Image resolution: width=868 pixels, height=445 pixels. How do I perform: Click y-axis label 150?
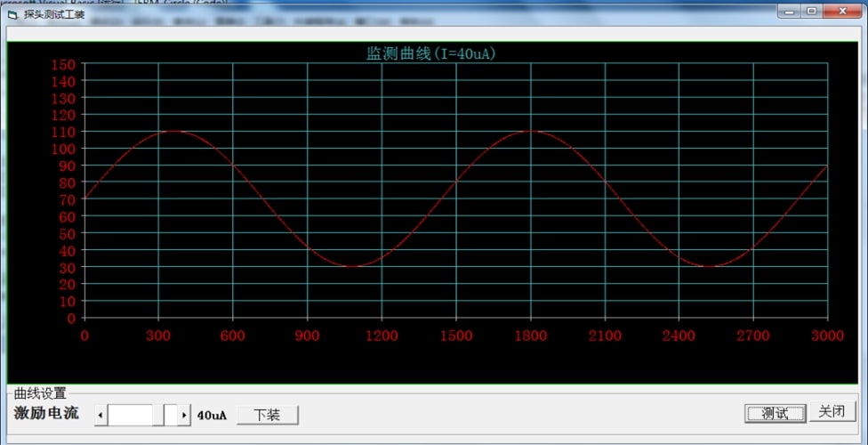(x=63, y=64)
